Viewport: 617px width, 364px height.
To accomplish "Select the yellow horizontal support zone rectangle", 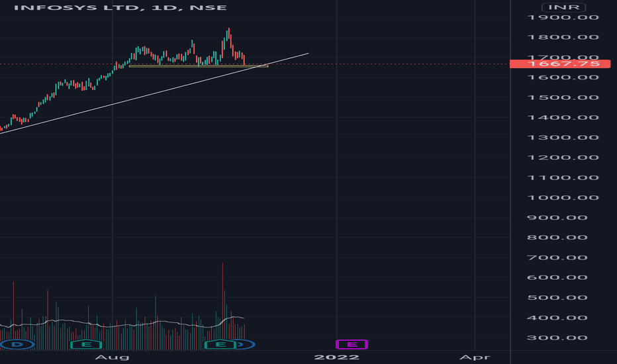I will tap(199, 66).
